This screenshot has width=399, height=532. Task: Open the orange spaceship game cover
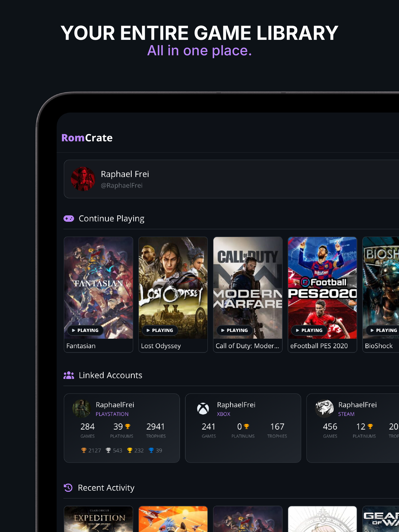tap(173, 519)
